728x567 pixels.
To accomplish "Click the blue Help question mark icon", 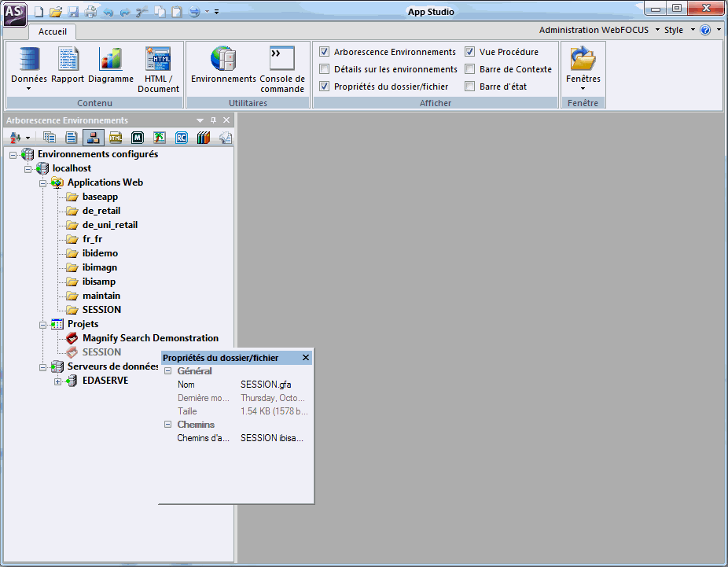I will pos(705,30).
